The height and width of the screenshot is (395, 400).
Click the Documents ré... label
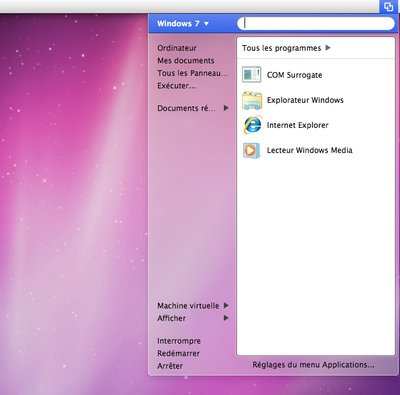(x=186, y=108)
